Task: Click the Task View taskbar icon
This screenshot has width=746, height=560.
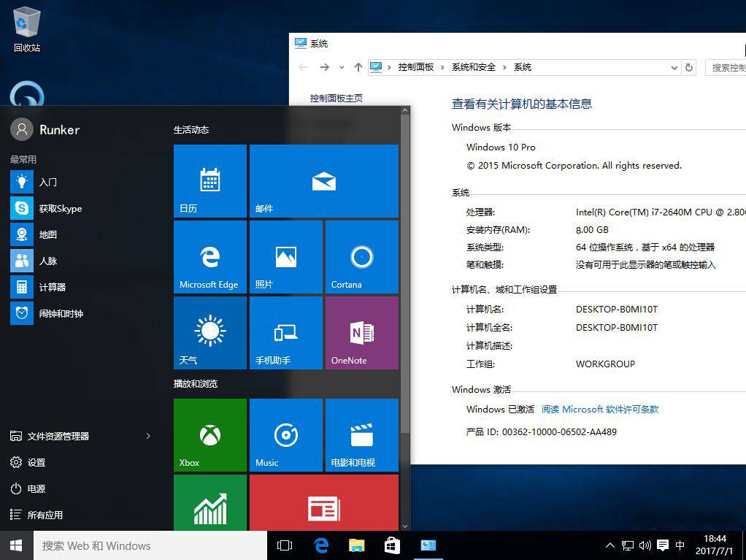Action: (x=285, y=545)
